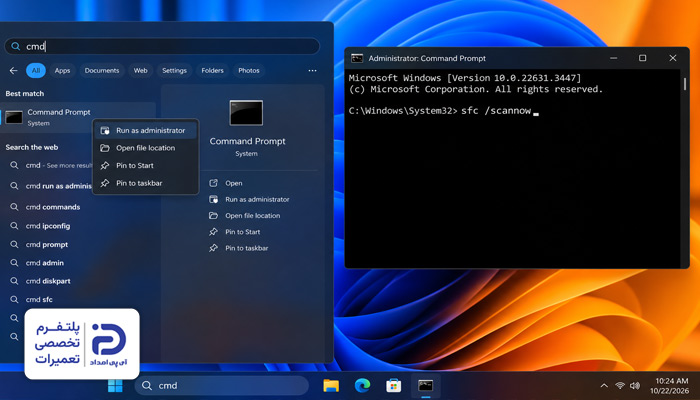
Task: Open Microsoft Store taskbar icon
Action: [393, 385]
